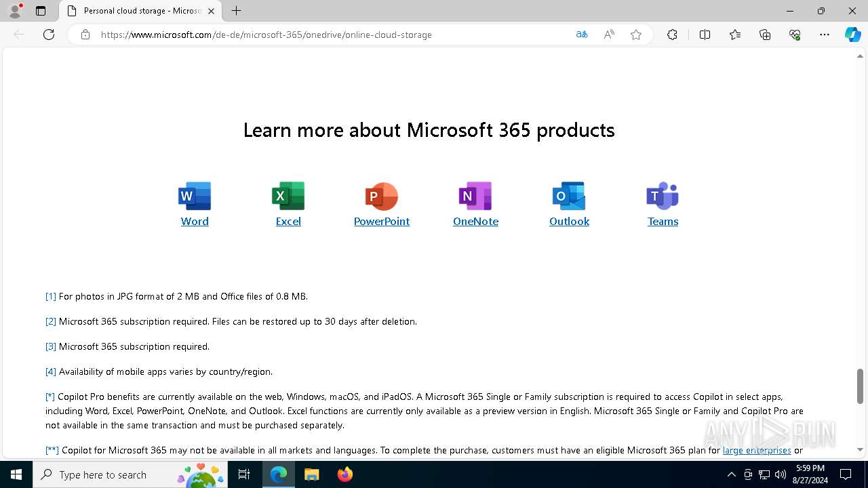
Task: Follow the Outlook text link
Action: click(x=569, y=222)
